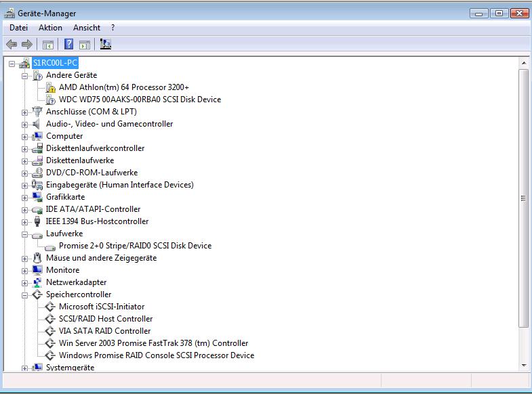This screenshot has height=394, width=532.
Task: Toggle the action pane toolbar icon
Action: [x=85, y=45]
